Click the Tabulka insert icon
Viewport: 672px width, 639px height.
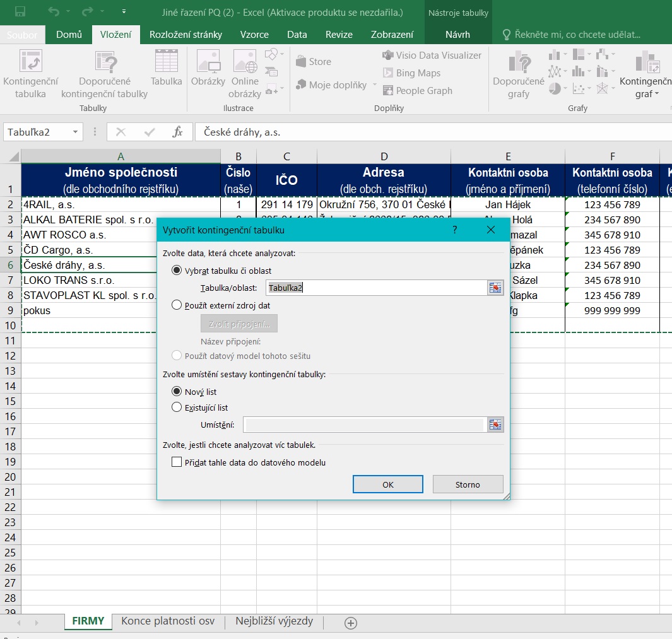pos(166,68)
